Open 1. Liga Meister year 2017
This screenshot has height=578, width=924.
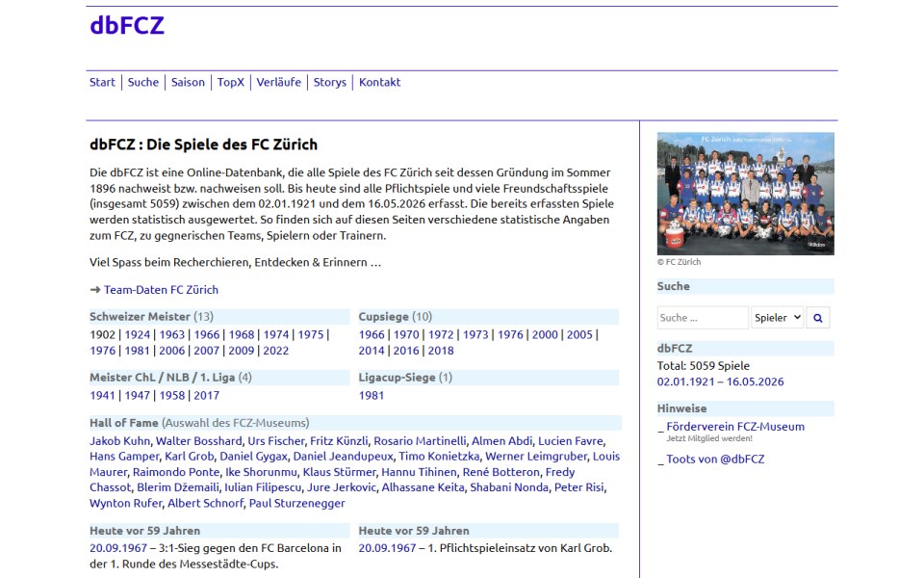point(206,395)
